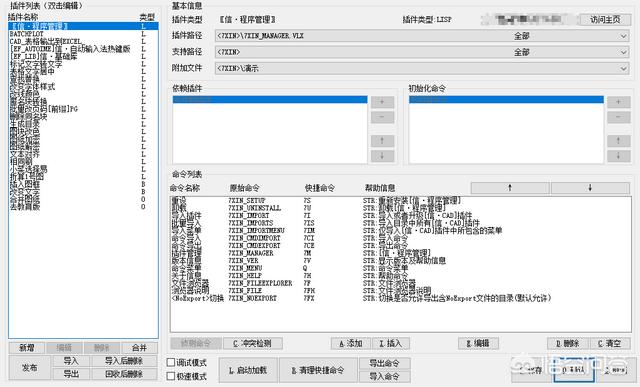Enable the 调试模式 checkbox

(x=171, y=362)
